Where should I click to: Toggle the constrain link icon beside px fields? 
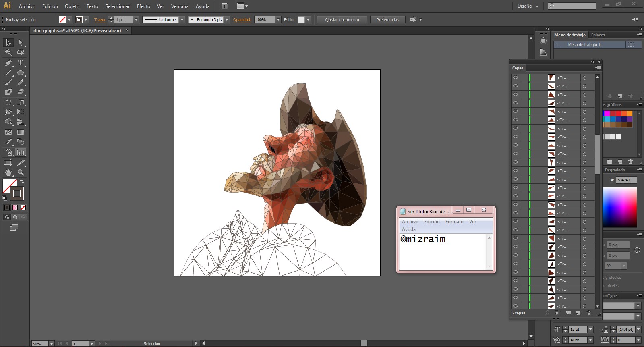point(636,250)
